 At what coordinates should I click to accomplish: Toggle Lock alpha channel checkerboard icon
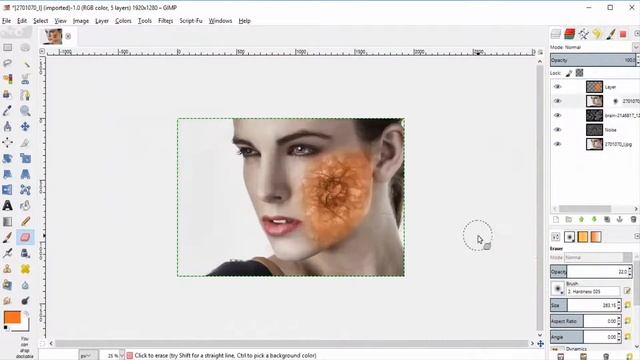(x=579, y=73)
